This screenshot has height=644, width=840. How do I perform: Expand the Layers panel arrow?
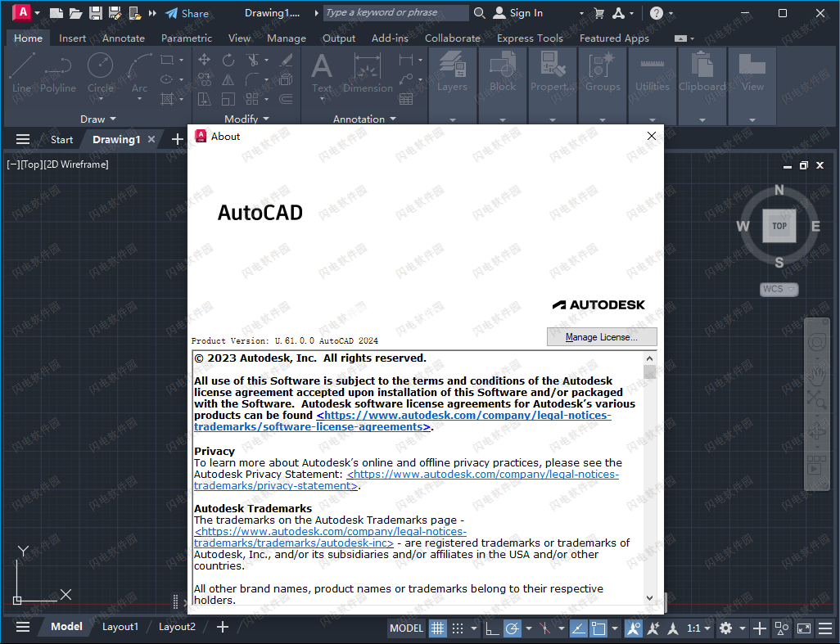pos(453,120)
